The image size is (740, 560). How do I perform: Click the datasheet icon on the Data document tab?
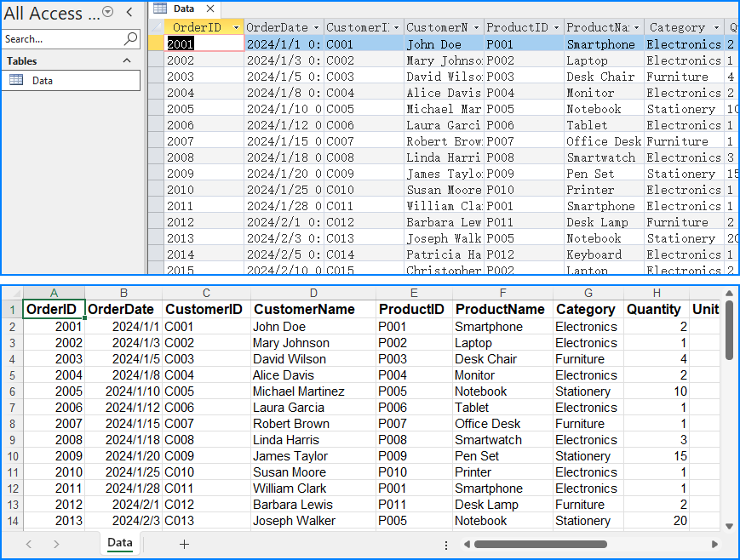161,9
